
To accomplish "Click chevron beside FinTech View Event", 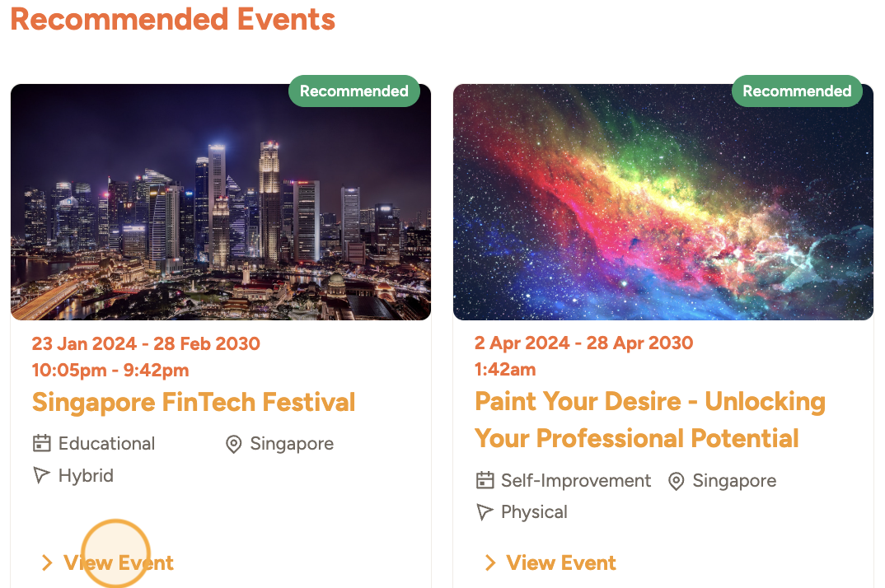I will (x=46, y=563).
